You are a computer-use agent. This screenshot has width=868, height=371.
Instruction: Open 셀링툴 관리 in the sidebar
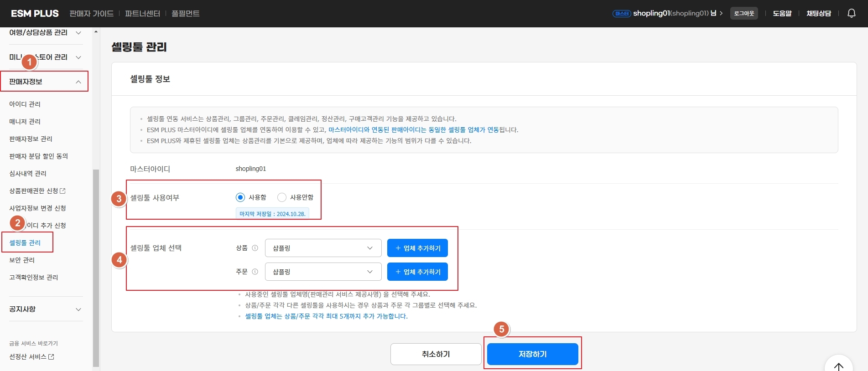25,242
